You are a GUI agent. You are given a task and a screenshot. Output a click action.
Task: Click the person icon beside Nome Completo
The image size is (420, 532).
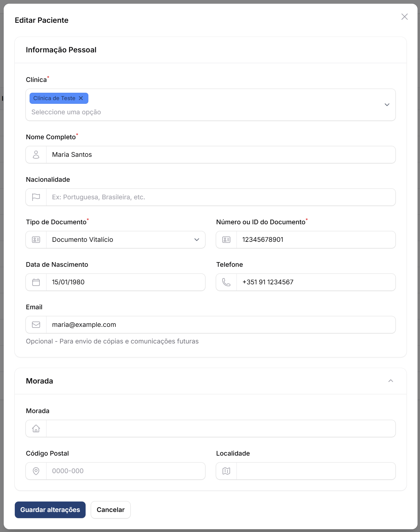[36, 155]
